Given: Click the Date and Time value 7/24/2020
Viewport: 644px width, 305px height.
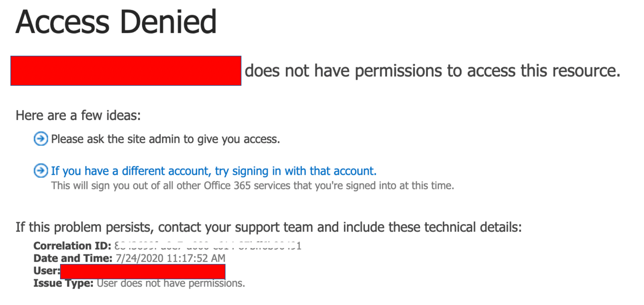Looking at the screenshot, I should (170, 258).
